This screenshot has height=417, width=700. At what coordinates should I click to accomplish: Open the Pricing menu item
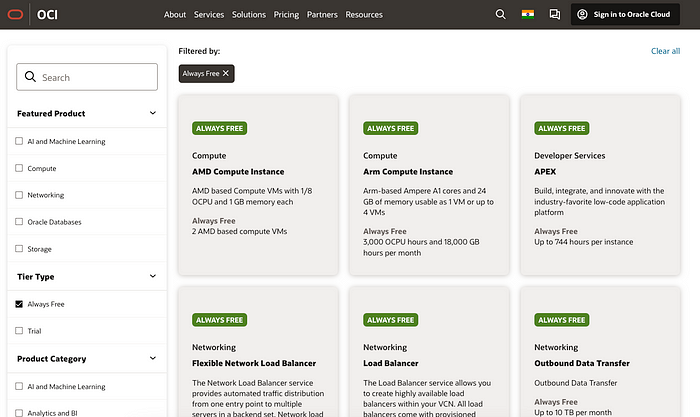pyautogui.click(x=286, y=15)
